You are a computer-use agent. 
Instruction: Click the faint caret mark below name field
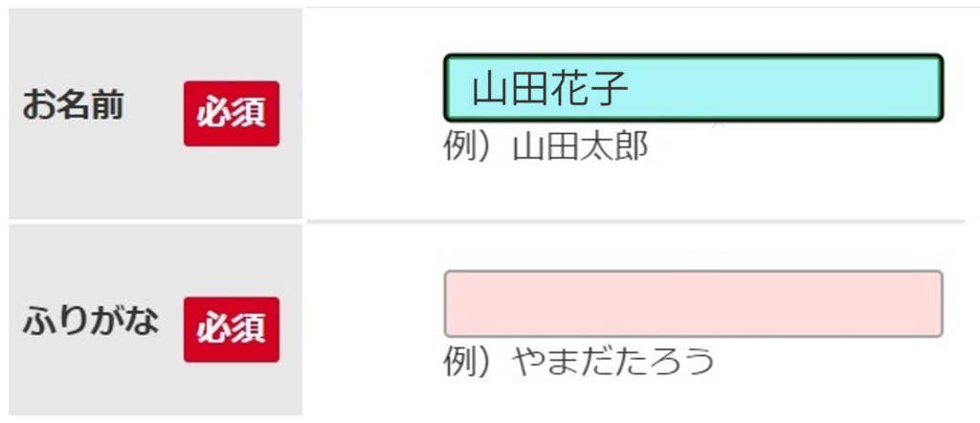tap(720, 124)
